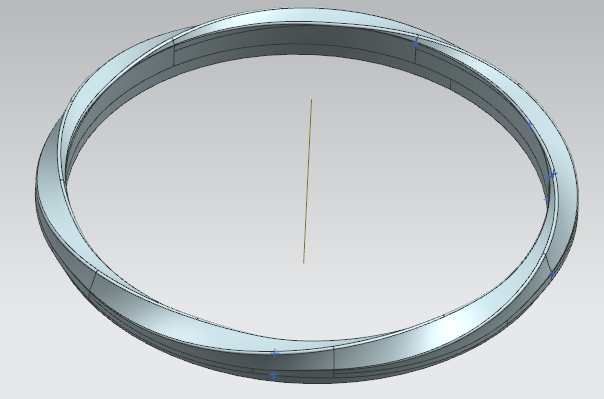Click the blue point marker on ring's top inner edge
This screenshot has width=604, height=399.
(416, 42)
